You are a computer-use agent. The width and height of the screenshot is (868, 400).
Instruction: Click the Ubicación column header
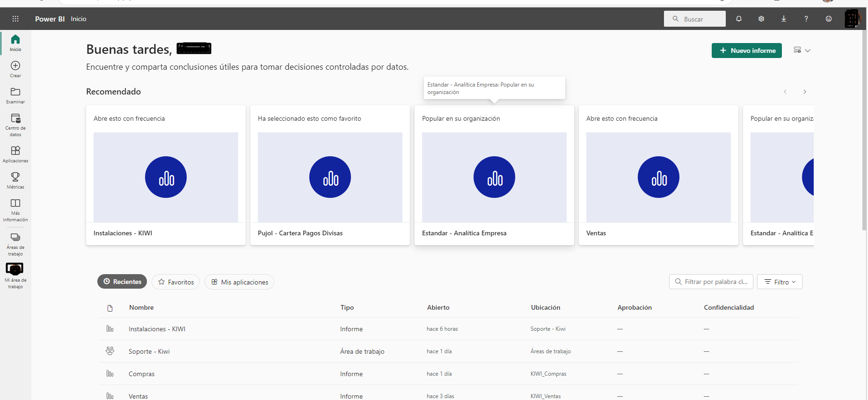point(546,307)
